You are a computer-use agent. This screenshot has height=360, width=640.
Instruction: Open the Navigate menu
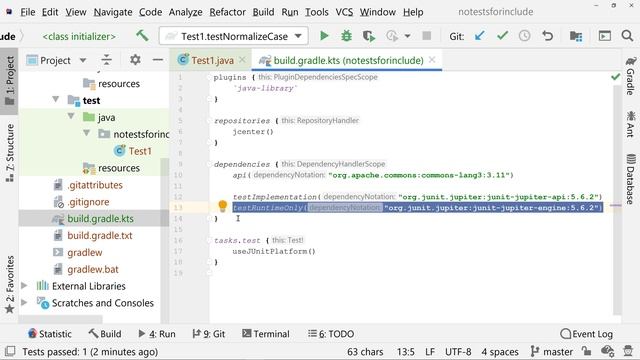[x=113, y=12]
